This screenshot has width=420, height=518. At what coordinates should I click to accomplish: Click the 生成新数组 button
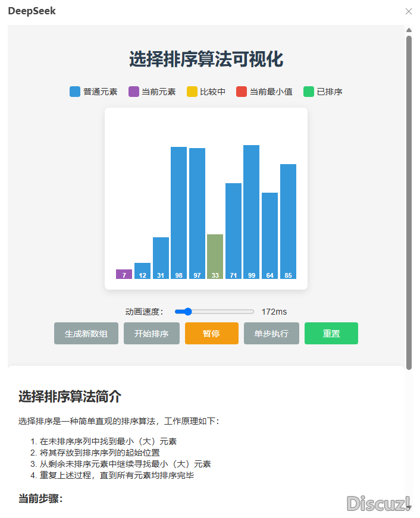coord(86,333)
